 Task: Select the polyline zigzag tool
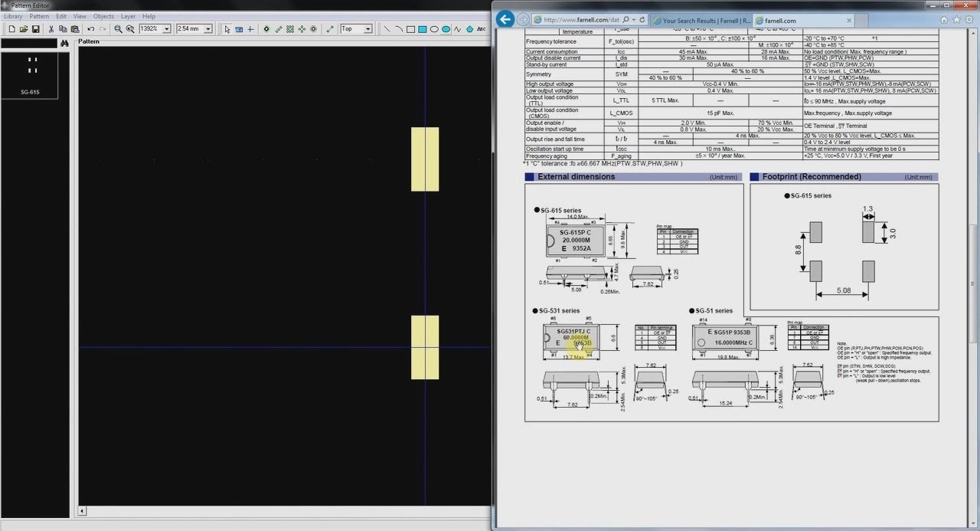458,29
